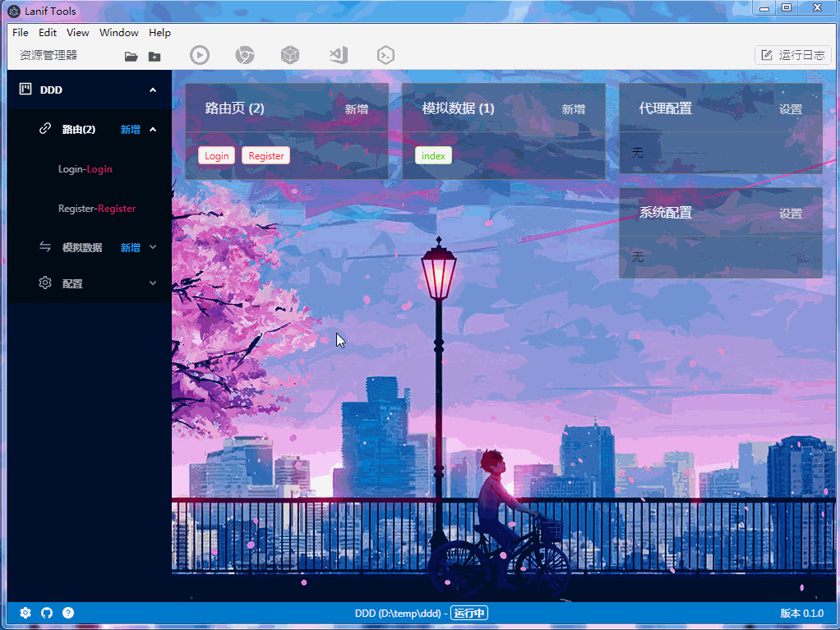The width and height of the screenshot is (840, 630).
Task: Click the GitHub icon in the status bar
Action: [47, 613]
